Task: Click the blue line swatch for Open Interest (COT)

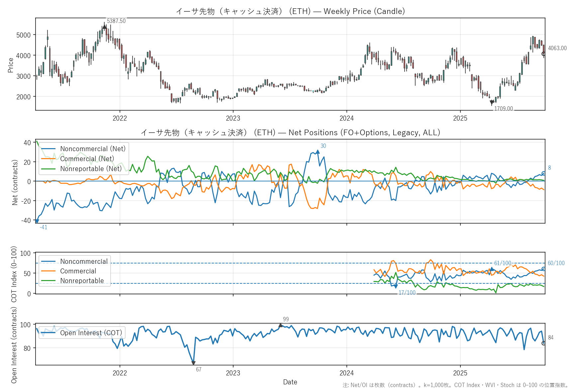Action: (48, 333)
